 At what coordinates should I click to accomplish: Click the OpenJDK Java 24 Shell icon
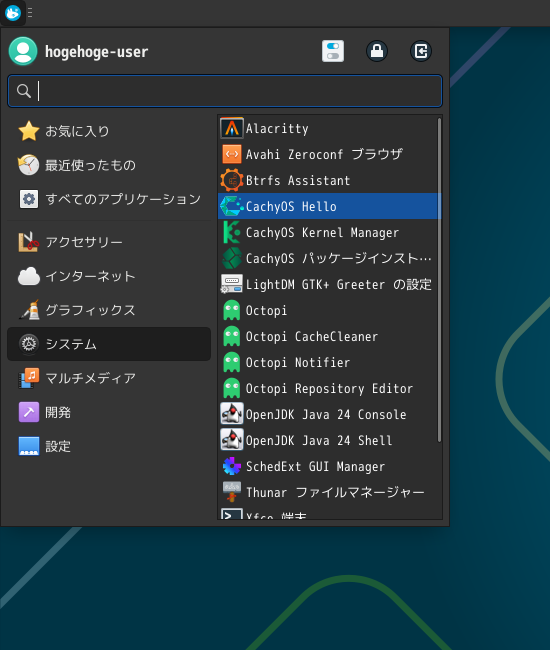pos(232,440)
